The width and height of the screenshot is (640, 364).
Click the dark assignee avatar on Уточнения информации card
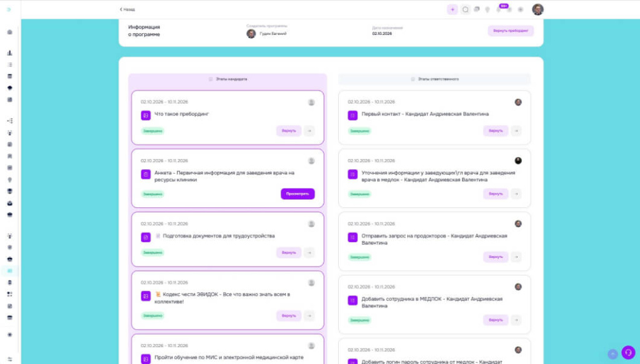518,160
